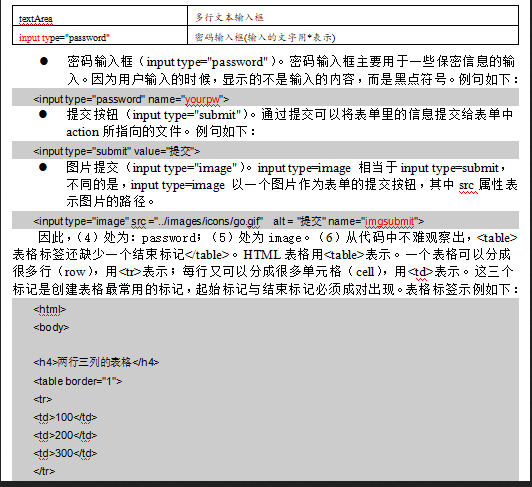Click the textArea table cell
The height and width of the screenshot is (487, 532).
point(100,16)
